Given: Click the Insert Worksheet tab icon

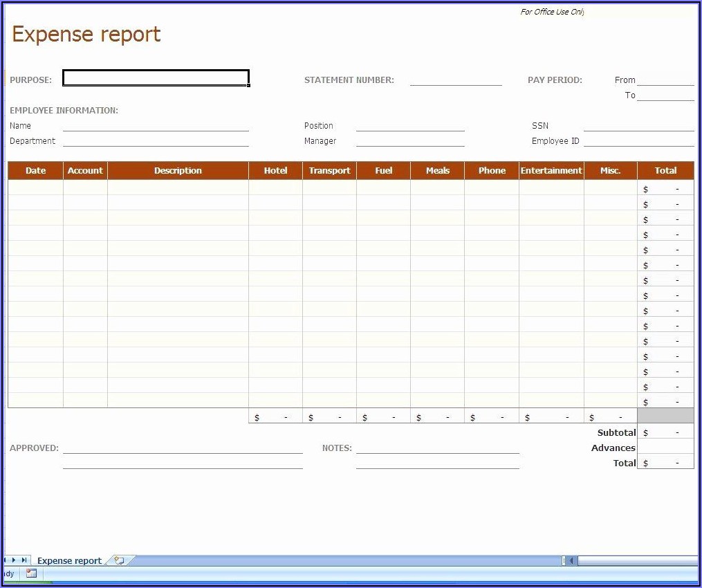Looking at the screenshot, I should click(120, 560).
